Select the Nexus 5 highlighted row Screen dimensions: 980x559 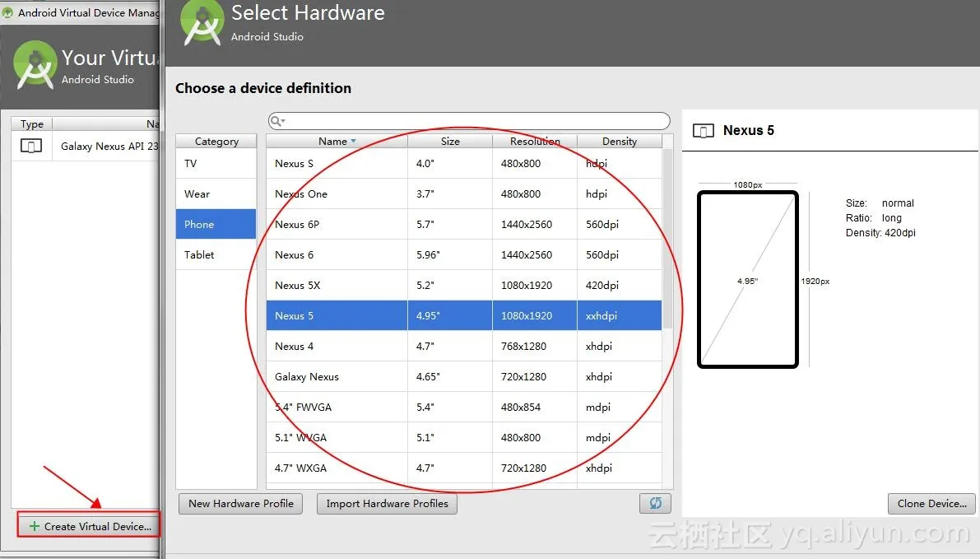[x=464, y=316]
